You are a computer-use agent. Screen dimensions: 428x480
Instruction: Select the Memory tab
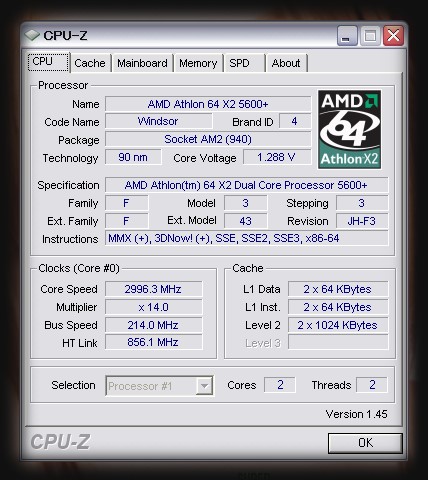[198, 63]
